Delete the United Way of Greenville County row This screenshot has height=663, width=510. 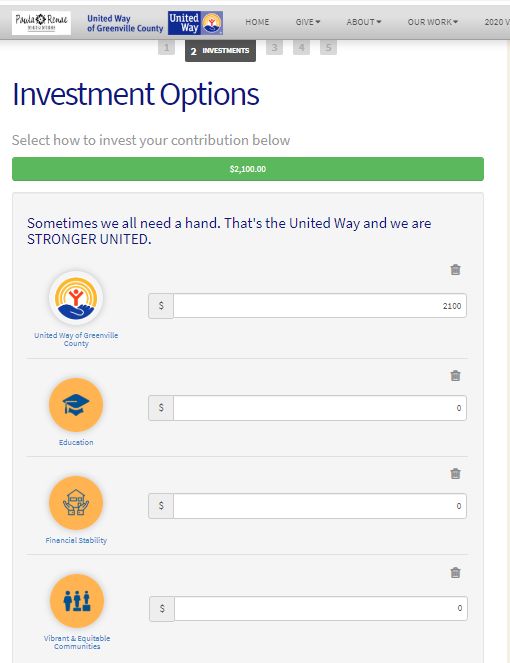[x=455, y=270]
